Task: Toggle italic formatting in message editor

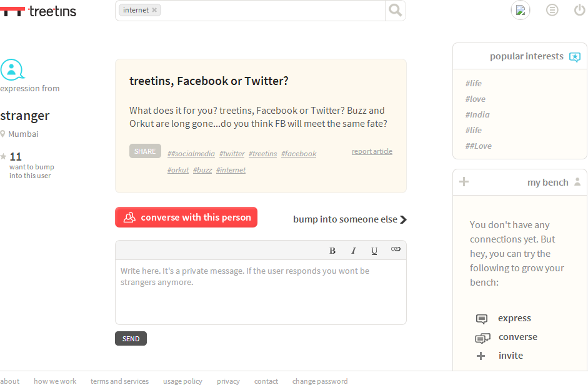Action: pyautogui.click(x=353, y=251)
